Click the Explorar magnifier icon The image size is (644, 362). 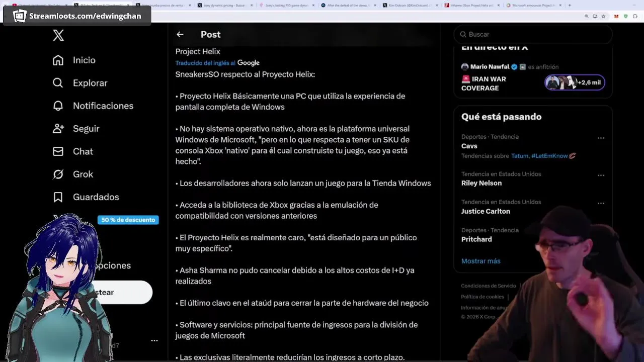click(58, 83)
